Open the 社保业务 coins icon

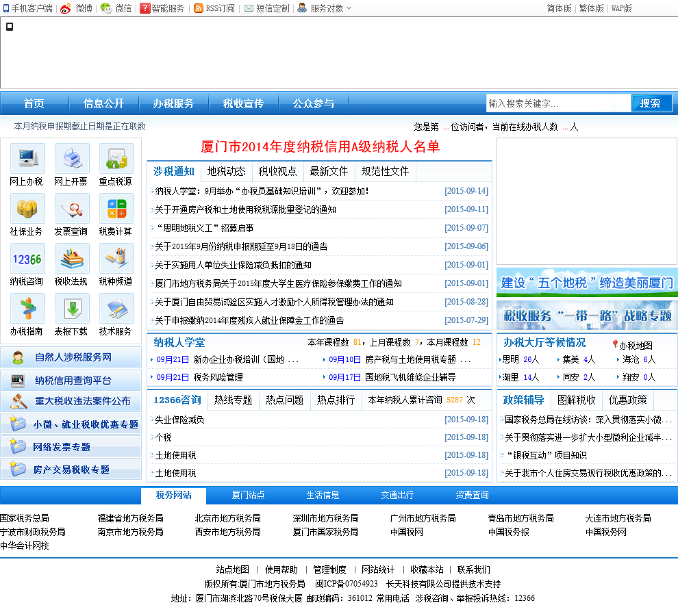(27, 208)
